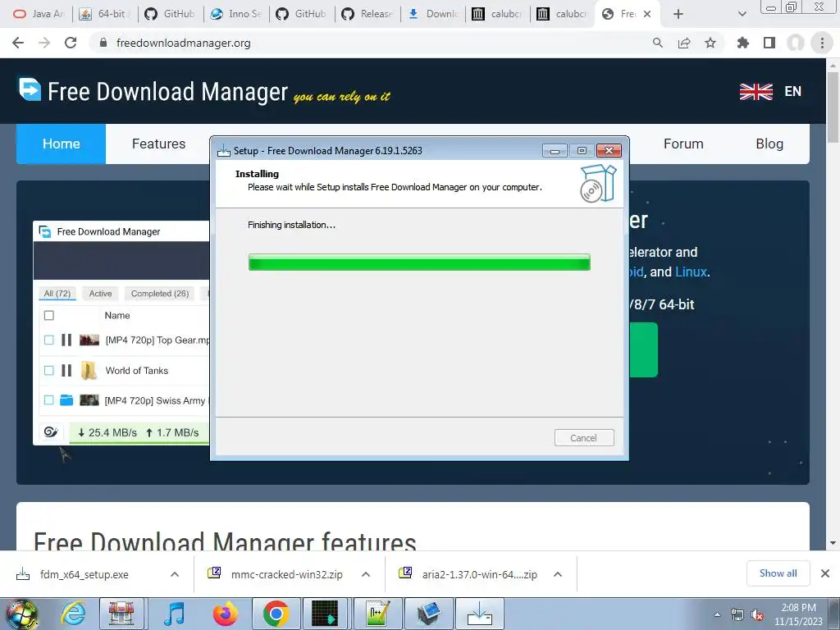840x630 pixels.
Task: Check the Top Gear row checkbox
Action: pos(48,340)
